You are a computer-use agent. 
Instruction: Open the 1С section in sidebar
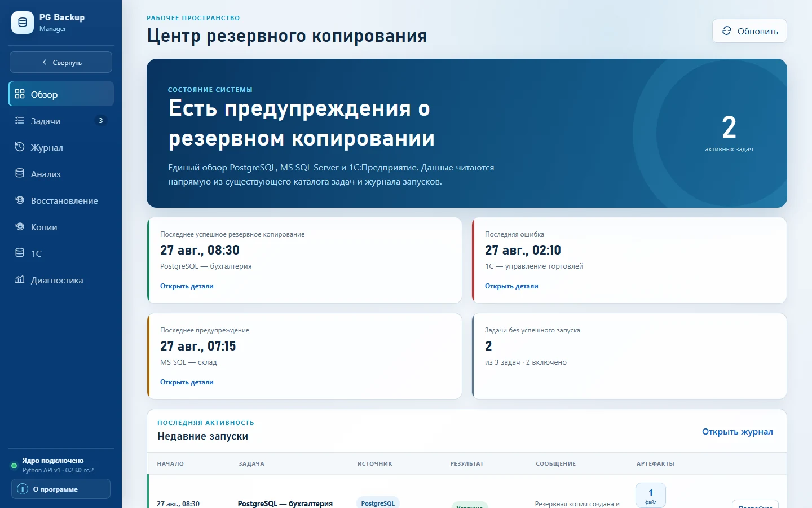pos(61,253)
